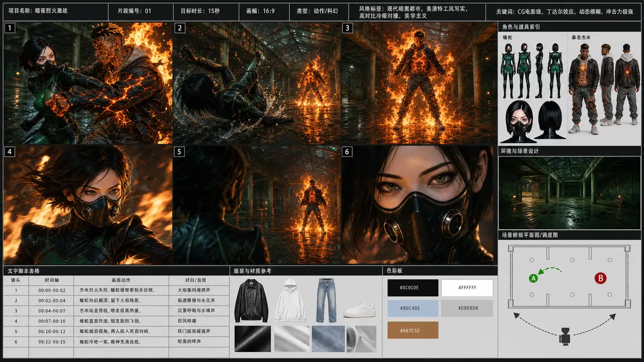Click the 服装与材质参考 section header

click(306, 270)
